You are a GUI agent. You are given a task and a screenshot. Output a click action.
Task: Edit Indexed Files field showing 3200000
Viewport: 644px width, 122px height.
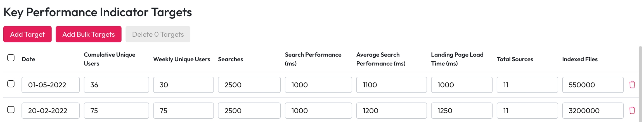(x=593, y=111)
